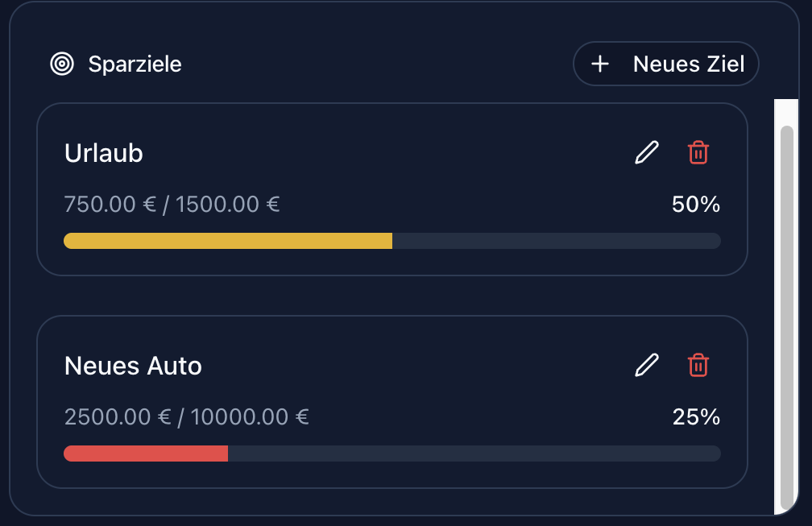Select the Urlaub goal title
The height and width of the screenshot is (526, 812).
coord(104,153)
